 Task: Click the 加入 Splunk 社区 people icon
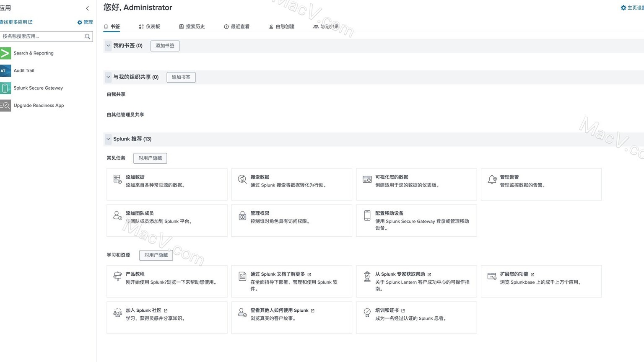(x=117, y=313)
